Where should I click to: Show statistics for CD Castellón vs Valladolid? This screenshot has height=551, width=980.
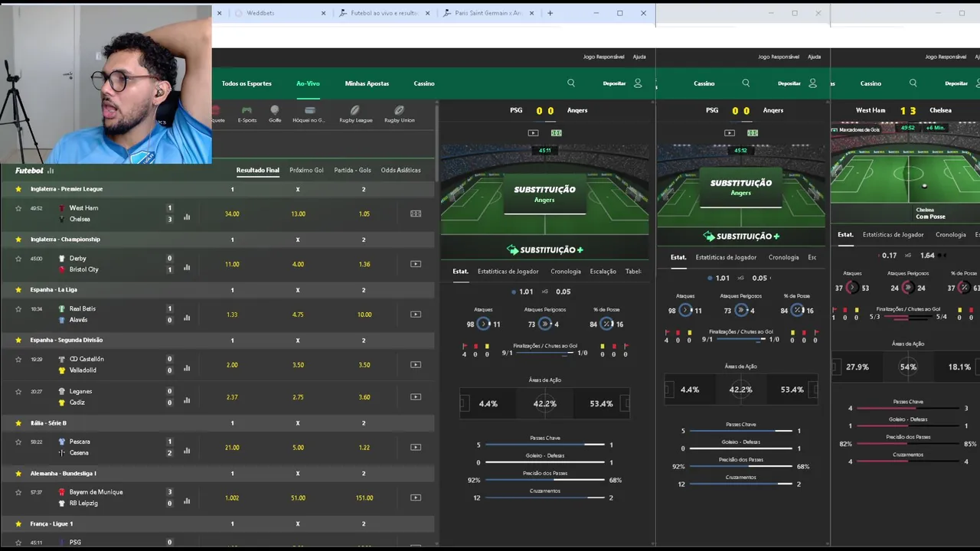pyautogui.click(x=187, y=368)
